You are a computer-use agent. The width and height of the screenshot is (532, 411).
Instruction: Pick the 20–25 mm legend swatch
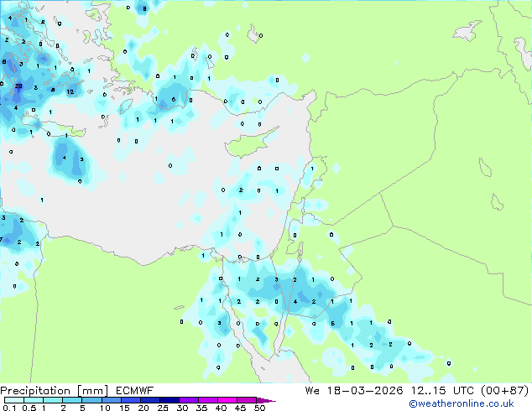point(149,400)
